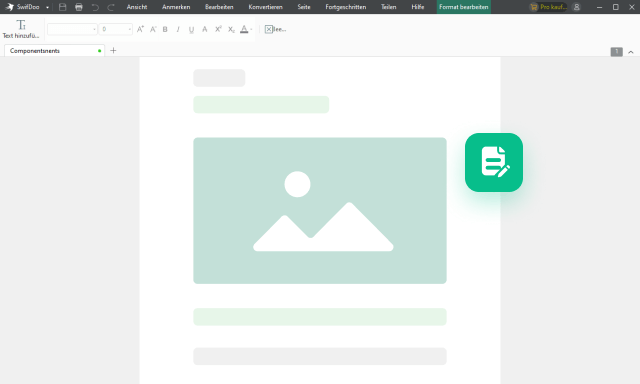This screenshot has width=640, height=384.
Task: Toggle bold formatting
Action: pos(165,29)
